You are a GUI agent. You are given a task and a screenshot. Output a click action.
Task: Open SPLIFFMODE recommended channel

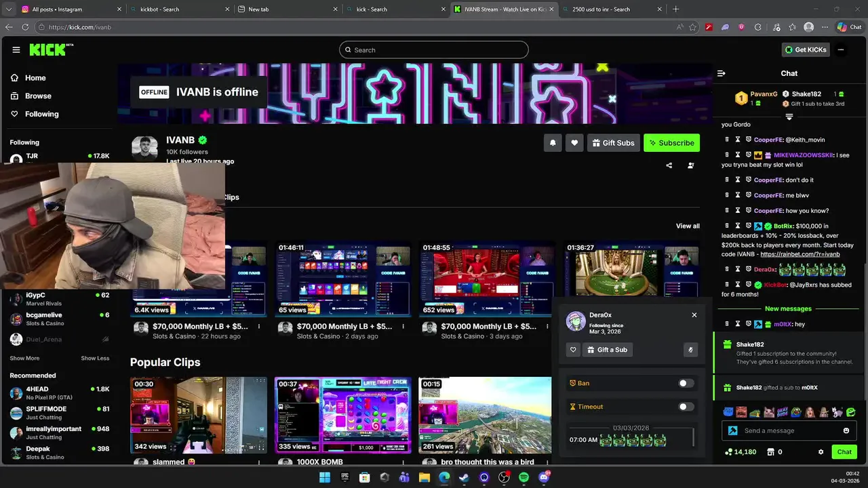(x=59, y=413)
